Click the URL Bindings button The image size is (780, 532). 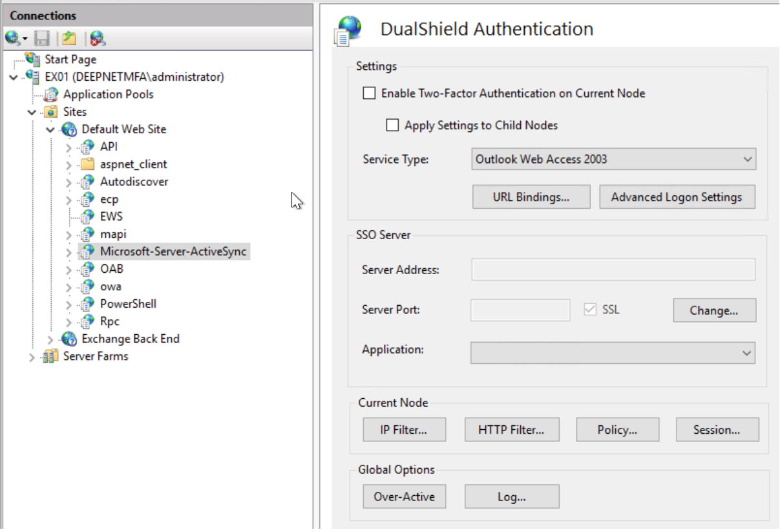pos(531,197)
